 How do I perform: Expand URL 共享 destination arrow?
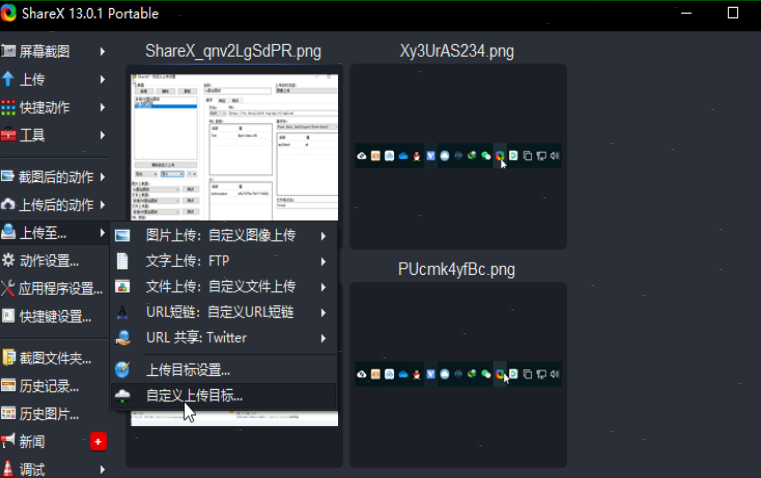323,338
